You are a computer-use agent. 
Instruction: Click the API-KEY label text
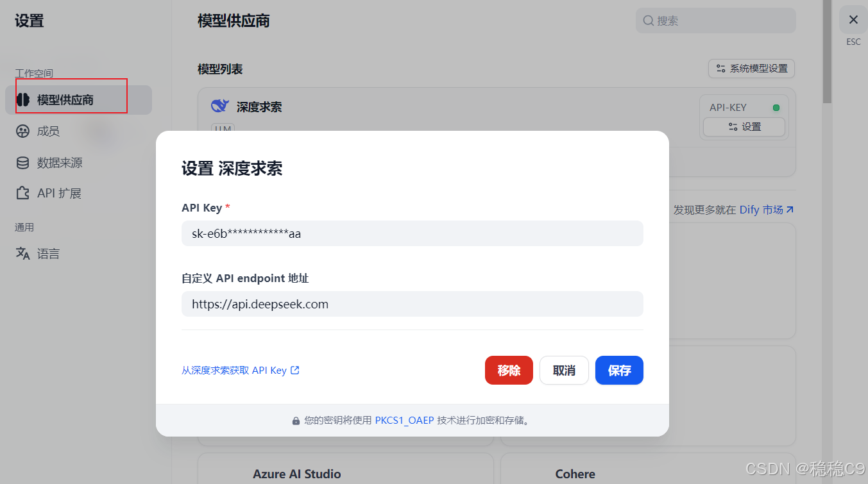point(728,108)
